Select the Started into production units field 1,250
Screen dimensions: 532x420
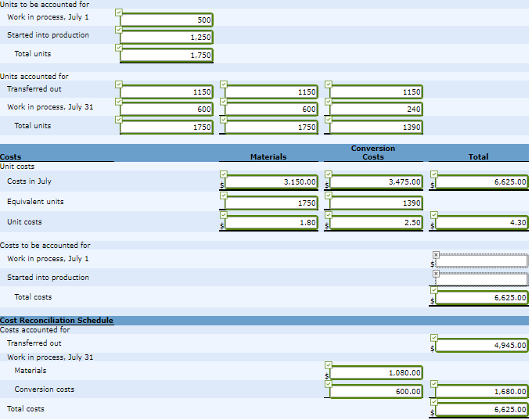166,37
